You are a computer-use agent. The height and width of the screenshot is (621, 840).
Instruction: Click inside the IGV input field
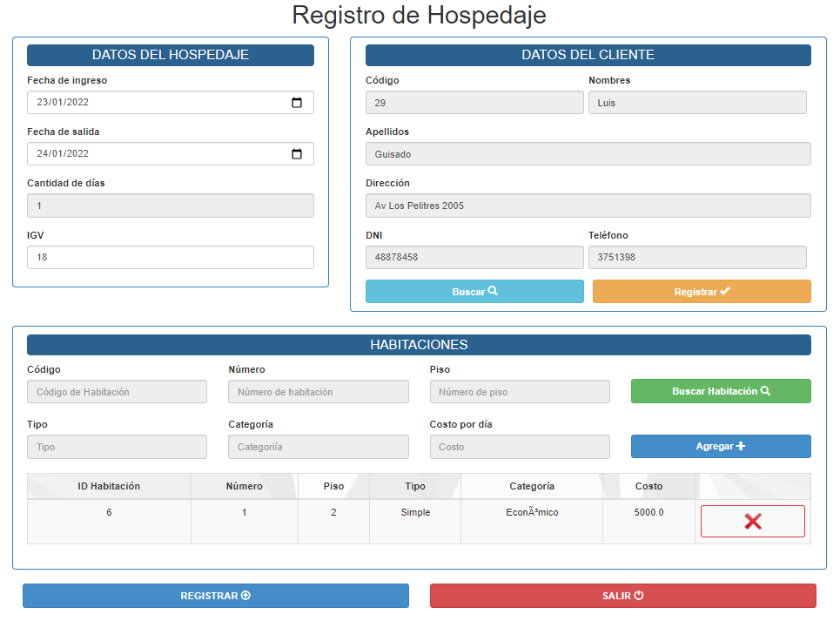coord(171,257)
